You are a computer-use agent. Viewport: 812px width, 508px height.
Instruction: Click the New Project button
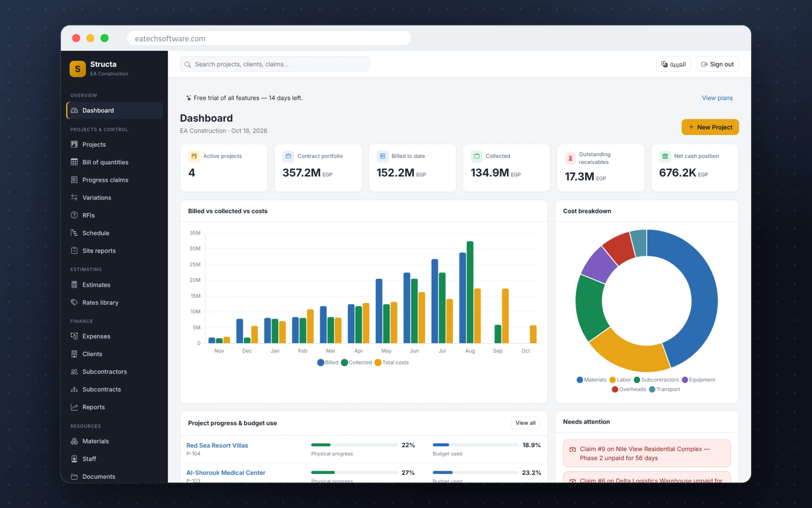click(x=710, y=127)
